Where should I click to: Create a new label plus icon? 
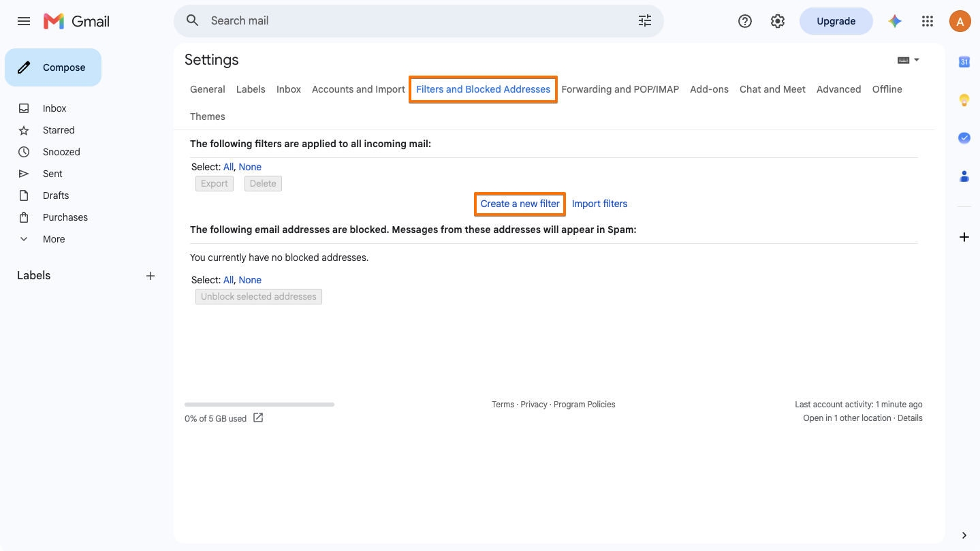(x=151, y=276)
